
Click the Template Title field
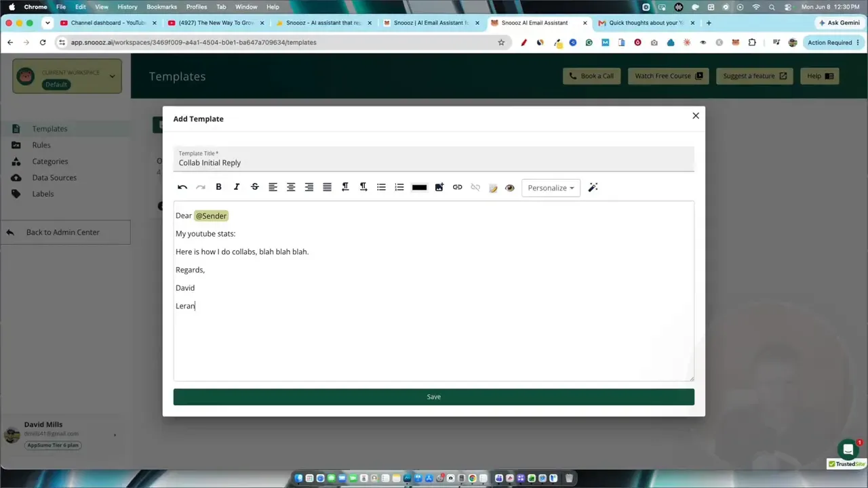click(x=433, y=159)
